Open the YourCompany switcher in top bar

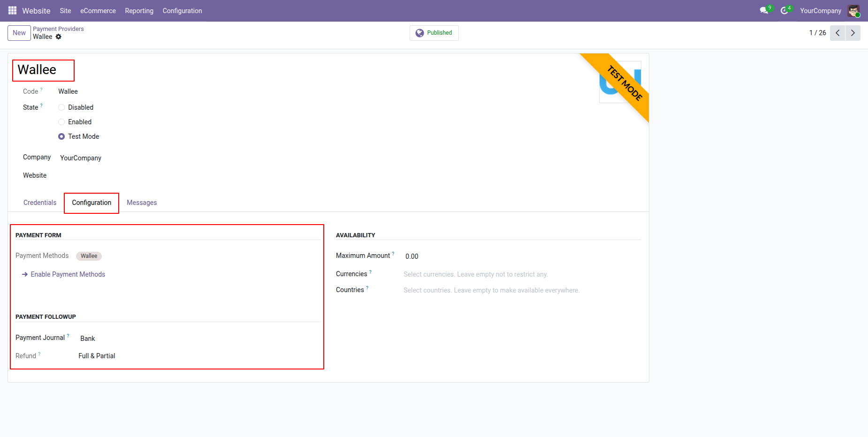coord(821,11)
